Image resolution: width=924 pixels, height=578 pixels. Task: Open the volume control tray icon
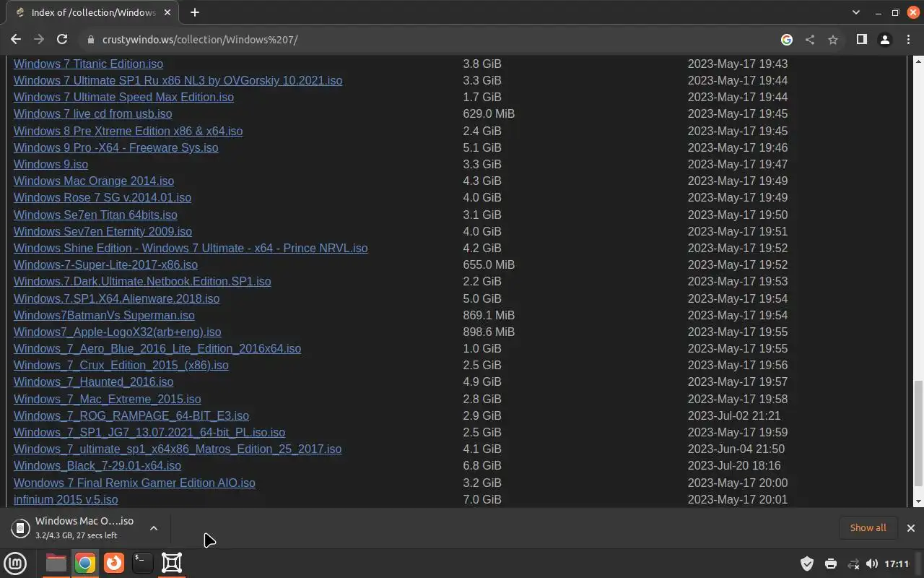(872, 564)
